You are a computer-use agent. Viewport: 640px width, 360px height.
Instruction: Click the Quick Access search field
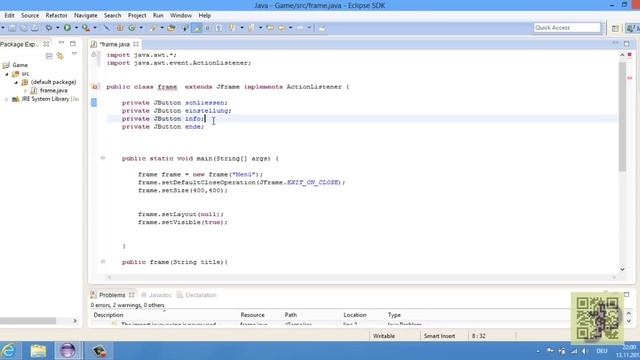[567, 28]
